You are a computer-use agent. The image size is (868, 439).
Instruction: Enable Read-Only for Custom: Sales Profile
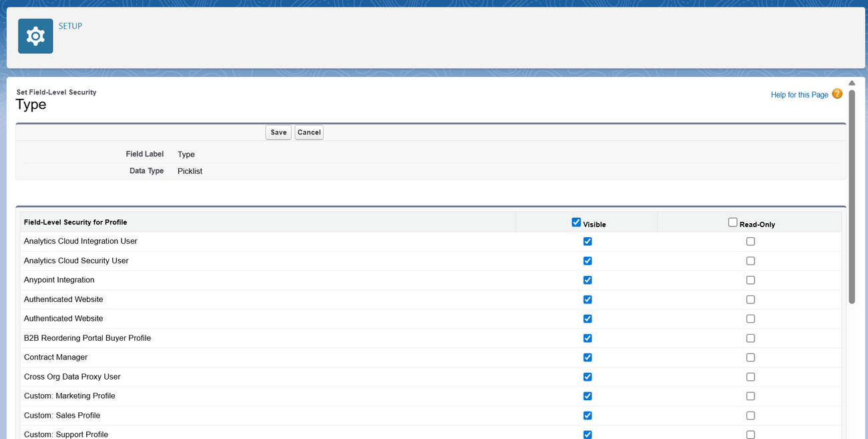coord(750,415)
